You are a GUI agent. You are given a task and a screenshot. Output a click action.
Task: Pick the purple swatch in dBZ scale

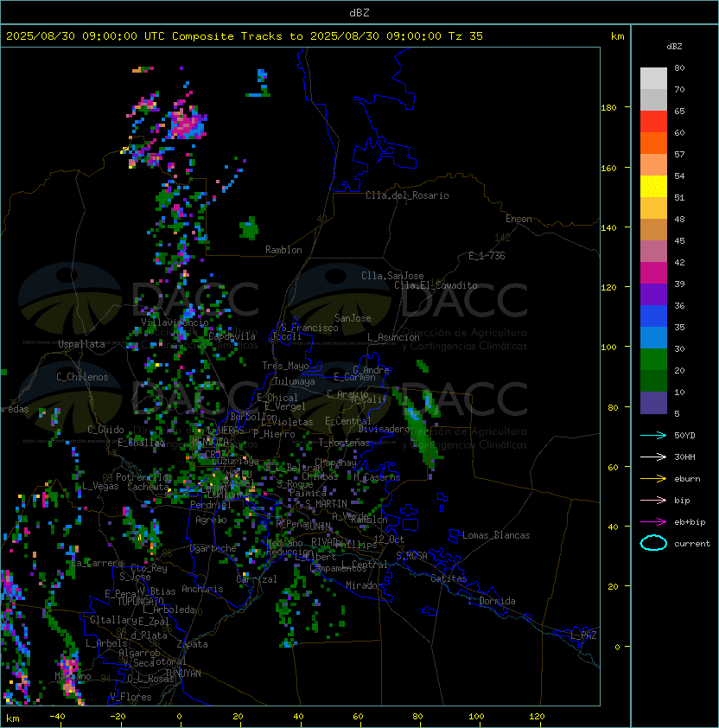click(653, 294)
